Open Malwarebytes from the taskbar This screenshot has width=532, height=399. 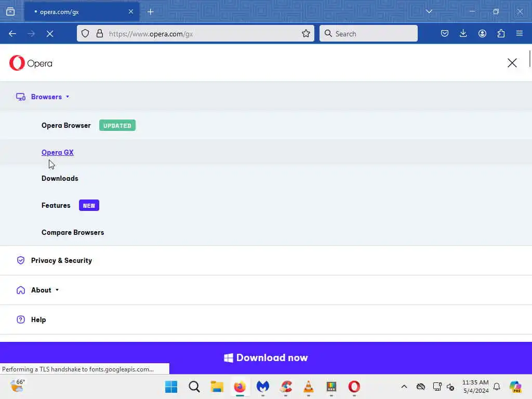pos(263,387)
